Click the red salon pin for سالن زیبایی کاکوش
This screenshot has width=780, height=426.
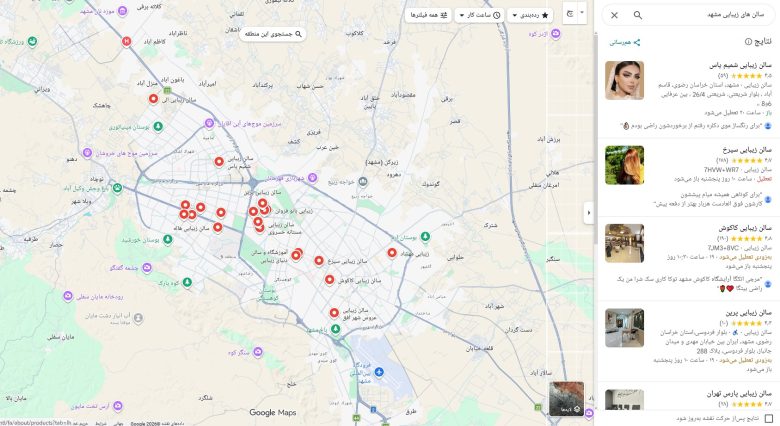coord(329,280)
